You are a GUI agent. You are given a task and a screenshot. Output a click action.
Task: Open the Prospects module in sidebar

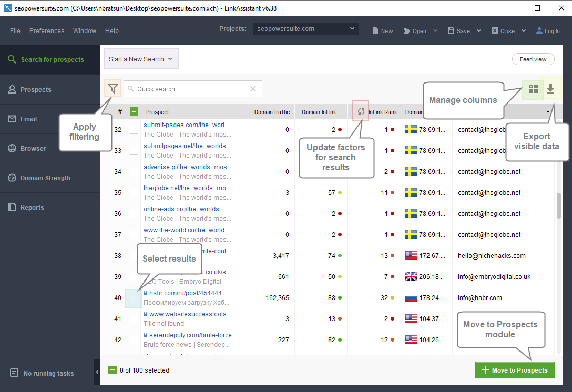50,90
